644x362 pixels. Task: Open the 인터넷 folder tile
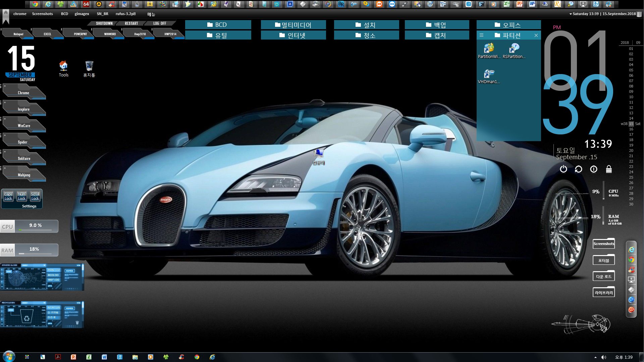click(x=293, y=35)
